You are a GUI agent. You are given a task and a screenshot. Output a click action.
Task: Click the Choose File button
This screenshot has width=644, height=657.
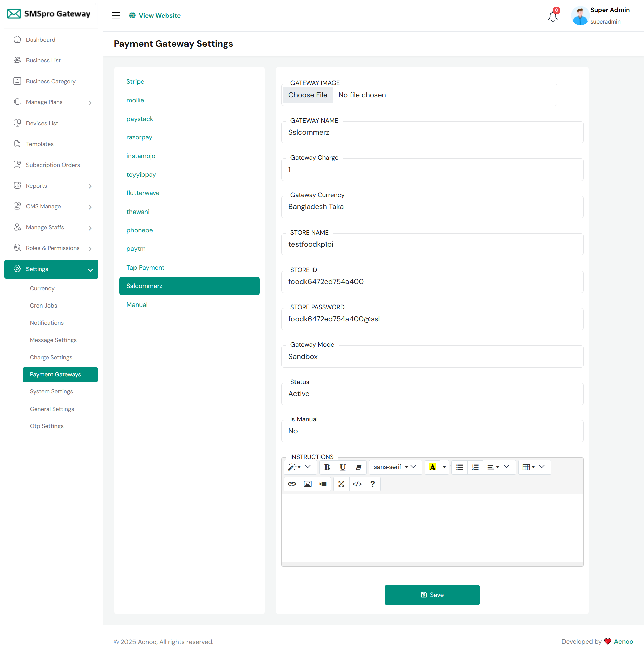pyautogui.click(x=308, y=95)
